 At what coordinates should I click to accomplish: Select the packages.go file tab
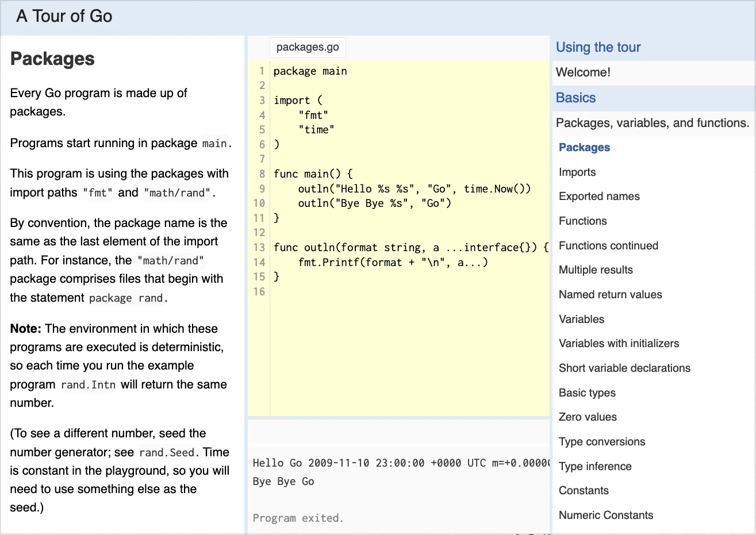[x=308, y=47]
